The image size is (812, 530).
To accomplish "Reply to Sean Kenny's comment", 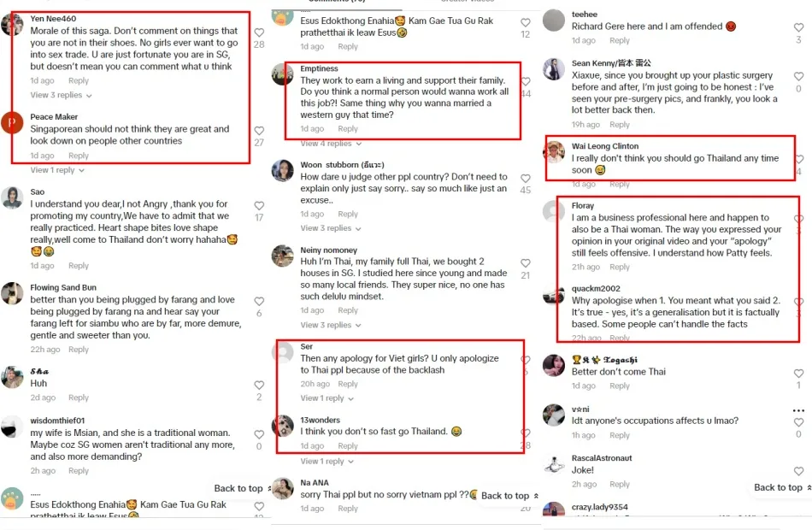I will click(620, 125).
